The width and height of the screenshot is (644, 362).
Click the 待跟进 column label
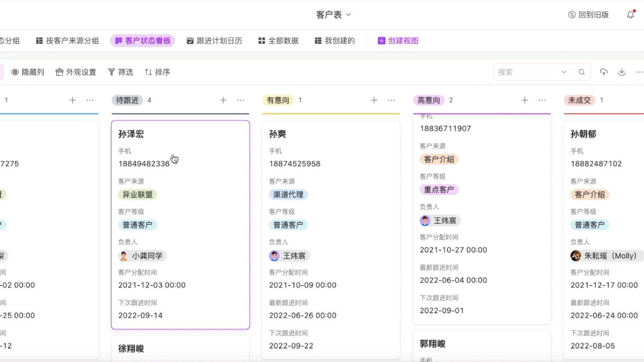[x=127, y=101]
